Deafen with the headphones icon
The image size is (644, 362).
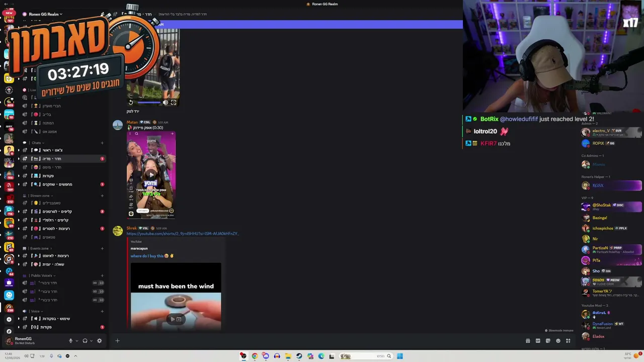[x=85, y=341]
